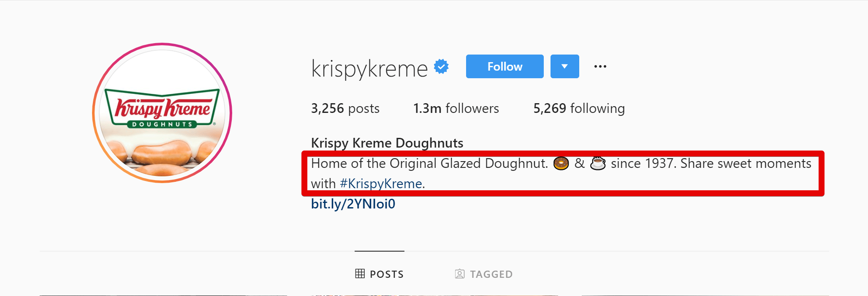The image size is (868, 296).
Task: Open profile options via the ellipsis icon
Action: coord(600,66)
